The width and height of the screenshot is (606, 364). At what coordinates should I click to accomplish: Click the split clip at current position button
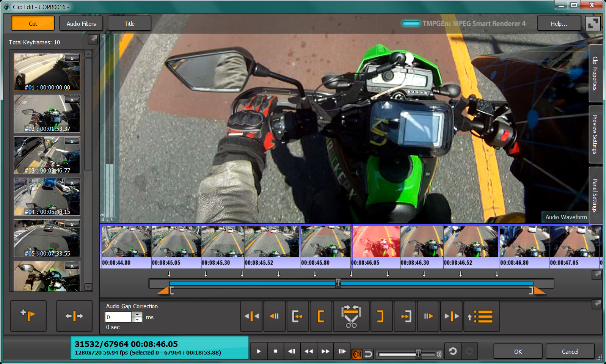coord(74,315)
